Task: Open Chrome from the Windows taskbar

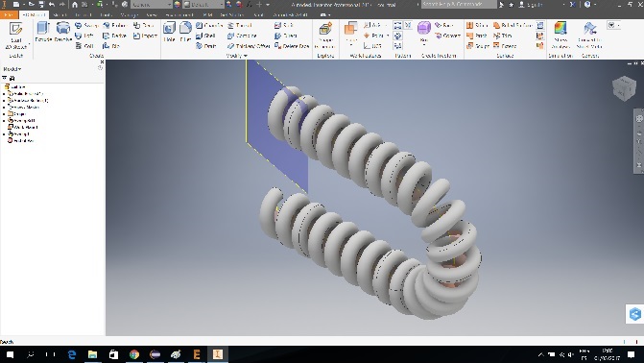Action: pyautogui.click(x=134, y=354)
